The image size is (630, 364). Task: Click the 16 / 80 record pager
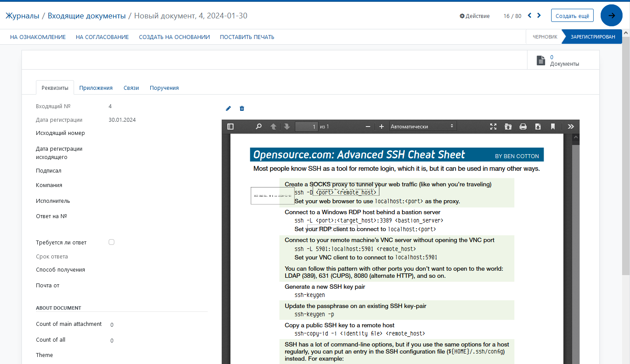point(512,16)
